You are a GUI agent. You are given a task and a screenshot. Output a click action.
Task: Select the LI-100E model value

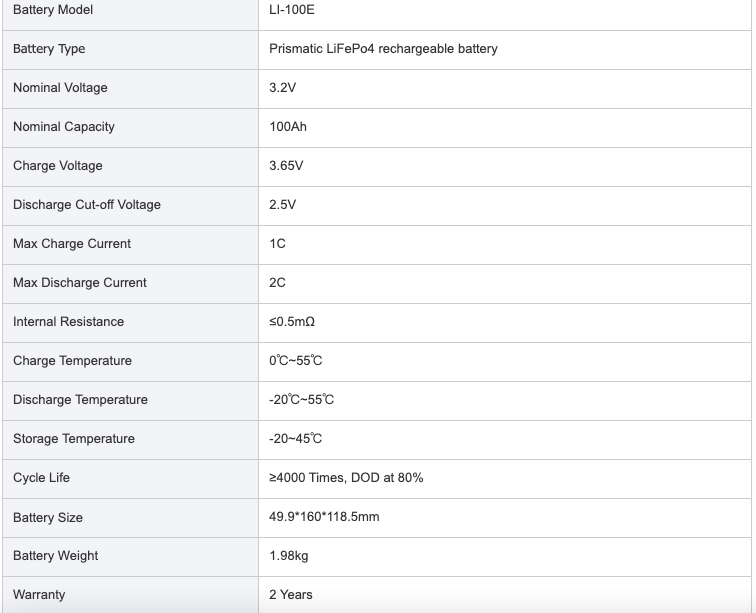292,10
